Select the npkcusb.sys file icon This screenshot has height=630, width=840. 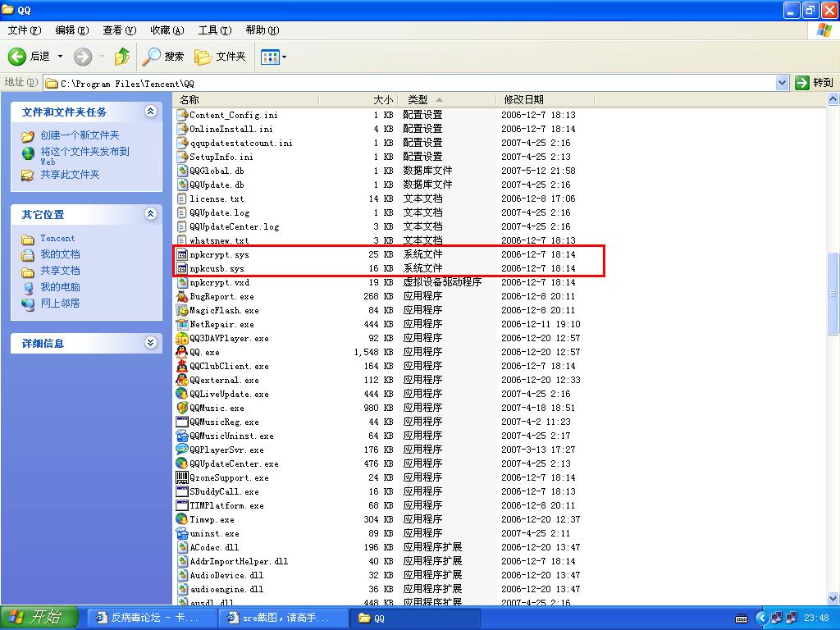pos(182,268)
